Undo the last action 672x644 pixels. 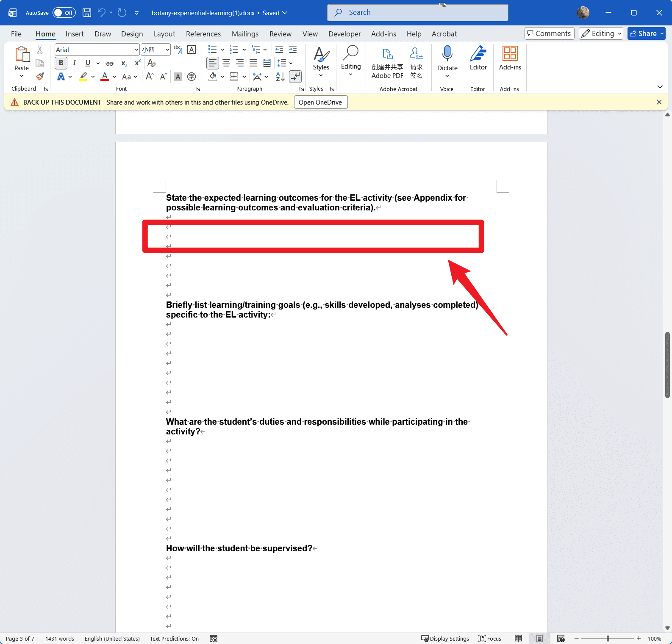101,13
